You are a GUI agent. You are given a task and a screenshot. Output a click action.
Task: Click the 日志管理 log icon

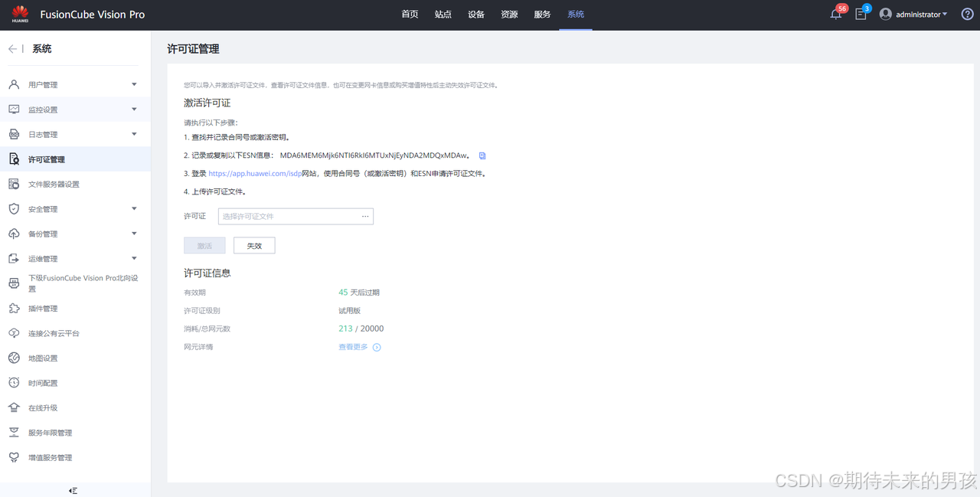14,134
